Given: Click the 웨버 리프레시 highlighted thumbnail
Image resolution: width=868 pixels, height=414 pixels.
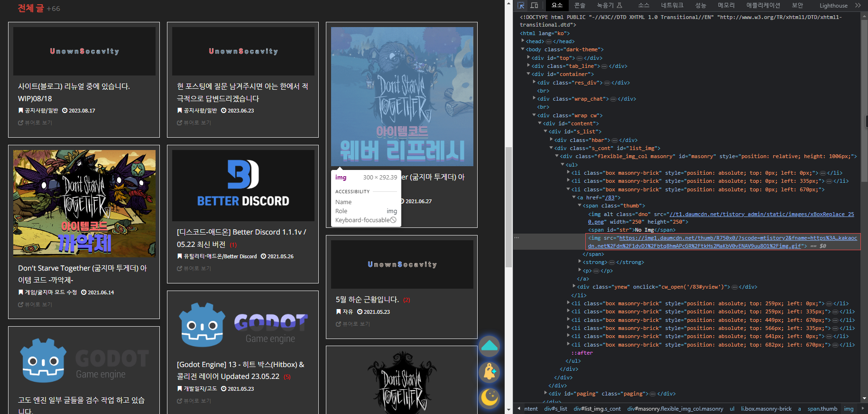Looking at the screenshot, I should coord(402,96).
